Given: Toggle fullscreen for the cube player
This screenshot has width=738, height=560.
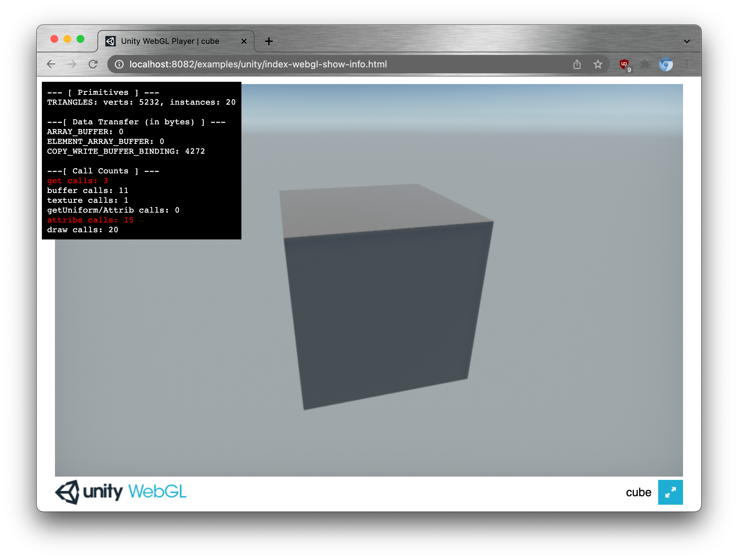Looking at the screenshot, I should [670, 492].
